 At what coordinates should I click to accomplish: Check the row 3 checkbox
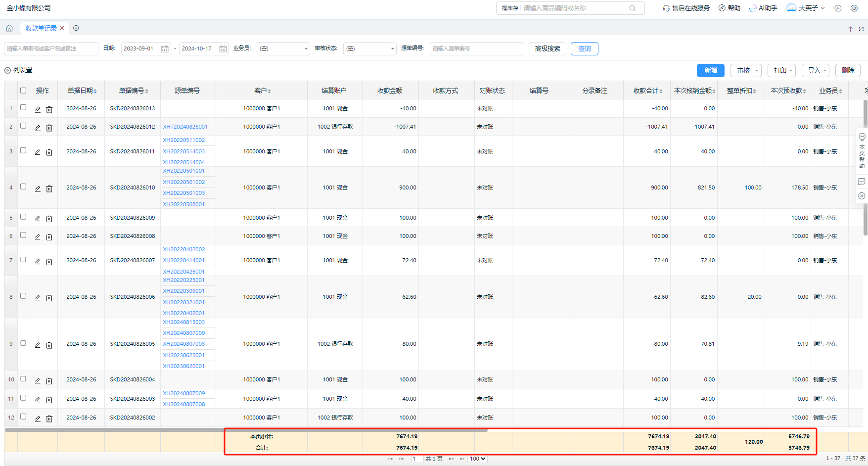click(23, 150)
